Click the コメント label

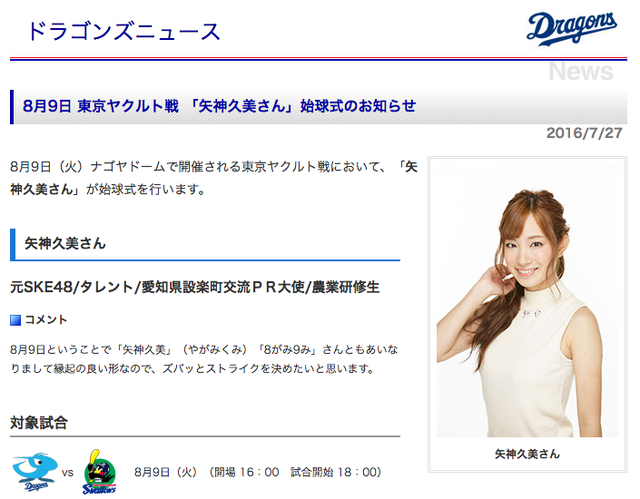(x=46, y=319)
